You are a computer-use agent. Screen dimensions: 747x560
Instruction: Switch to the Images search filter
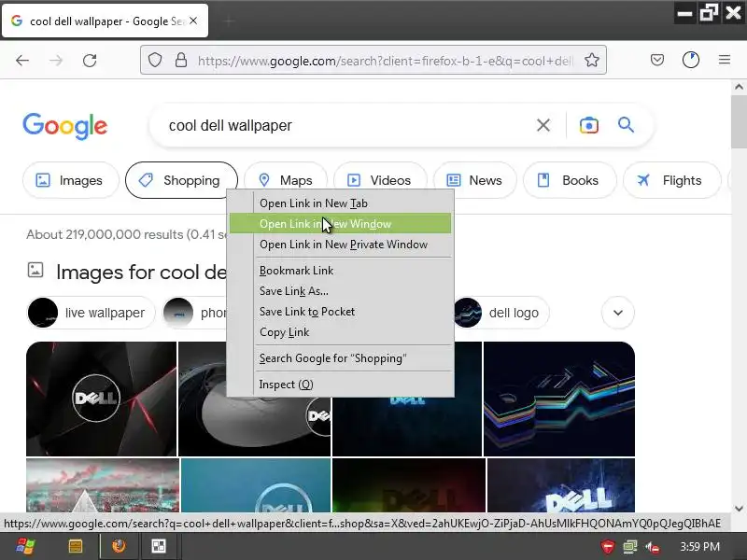tap(70, 180)
